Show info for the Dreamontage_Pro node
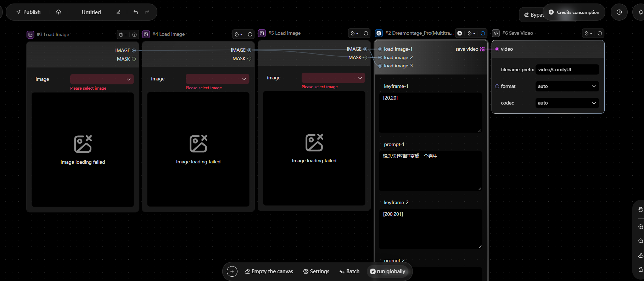The height and width of the screenshot is (281, 644). (x=483, y=33)
